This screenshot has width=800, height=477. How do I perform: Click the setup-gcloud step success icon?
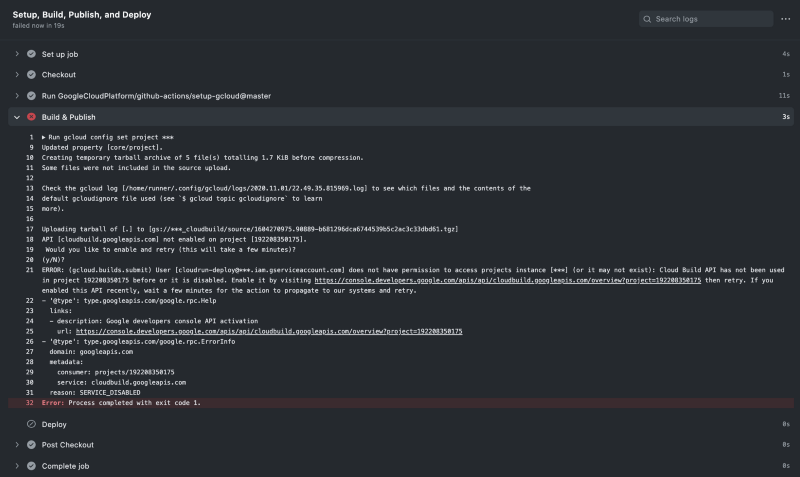click(31, 96)
